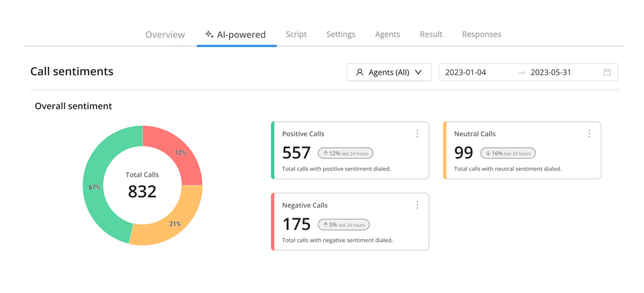
Task: Switch to the Responses tab
Action: [x=481, y=34]
